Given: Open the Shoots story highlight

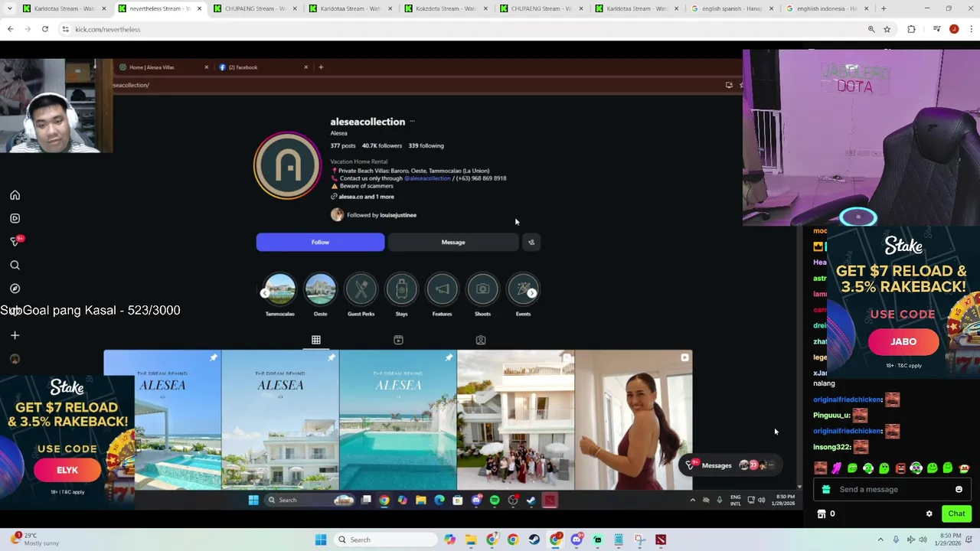Looking at the screenshot, I should [482, 289].
